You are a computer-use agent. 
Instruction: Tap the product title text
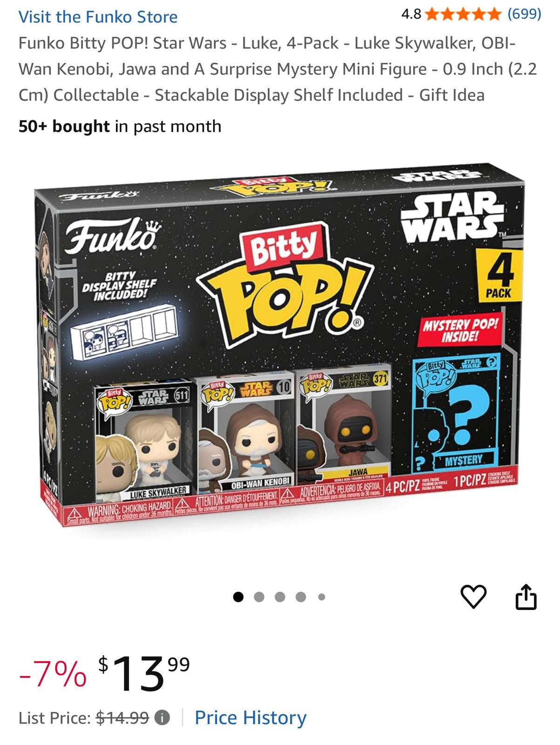click(x=278, y=69)
